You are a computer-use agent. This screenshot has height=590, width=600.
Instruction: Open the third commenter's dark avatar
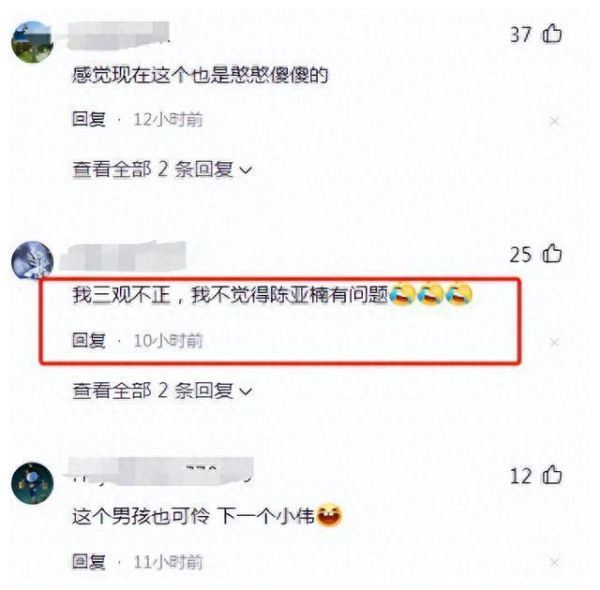click(x=32, y=483)
